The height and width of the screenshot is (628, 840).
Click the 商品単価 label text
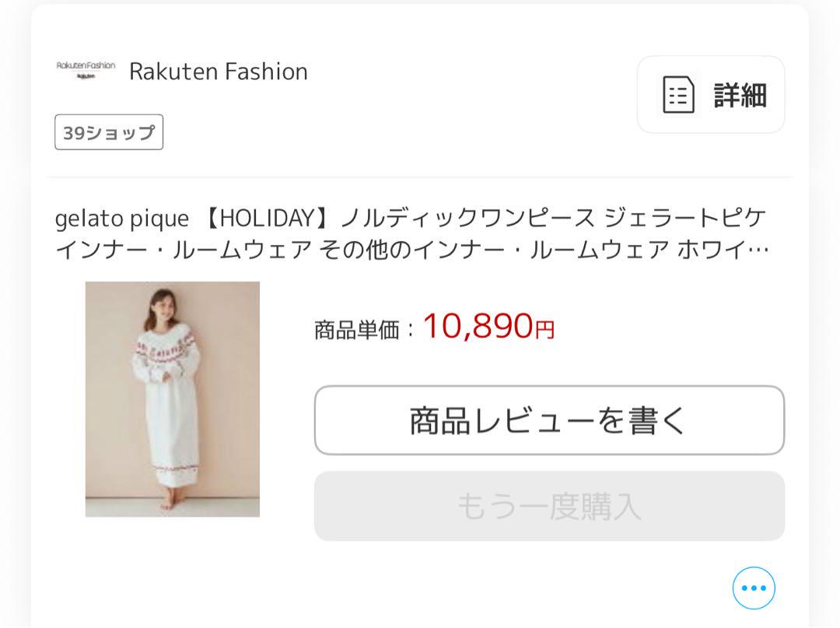pyautogui.click(x=357, y=330)
